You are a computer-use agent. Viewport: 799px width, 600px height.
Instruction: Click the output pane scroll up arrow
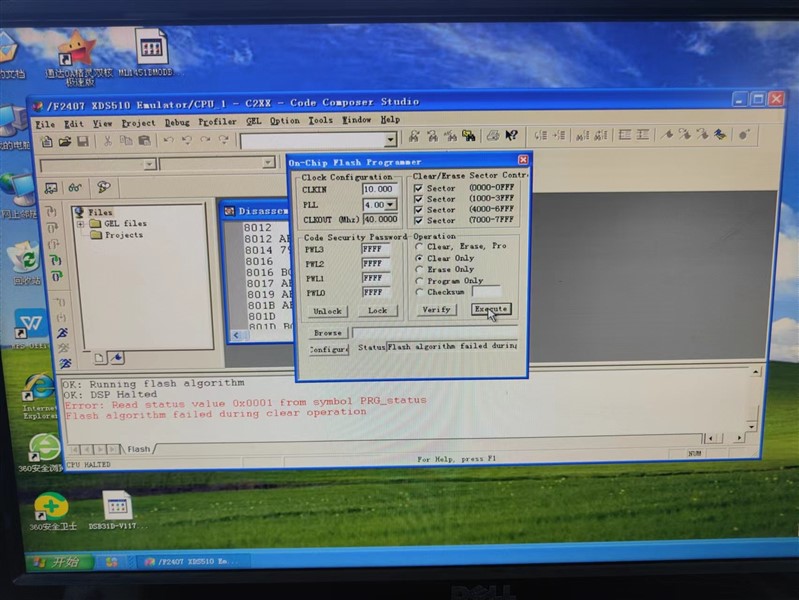tap(755, 372)
